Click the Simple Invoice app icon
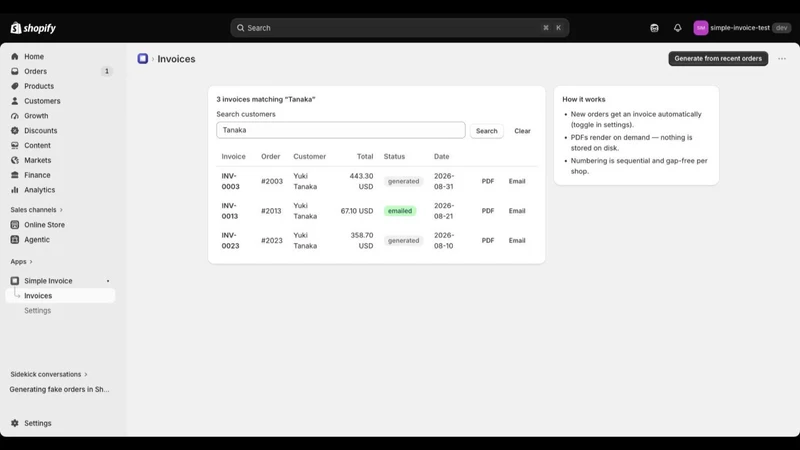This screenshot has width=800, height=450. point(15,281)
